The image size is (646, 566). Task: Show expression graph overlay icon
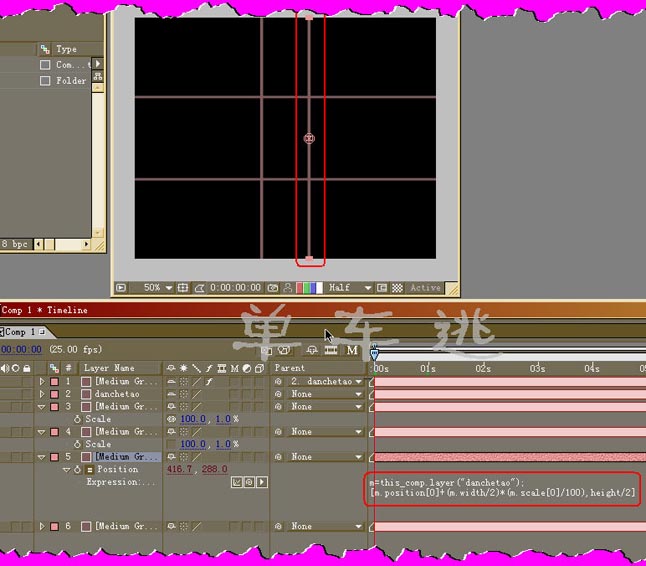click(236, 482)
